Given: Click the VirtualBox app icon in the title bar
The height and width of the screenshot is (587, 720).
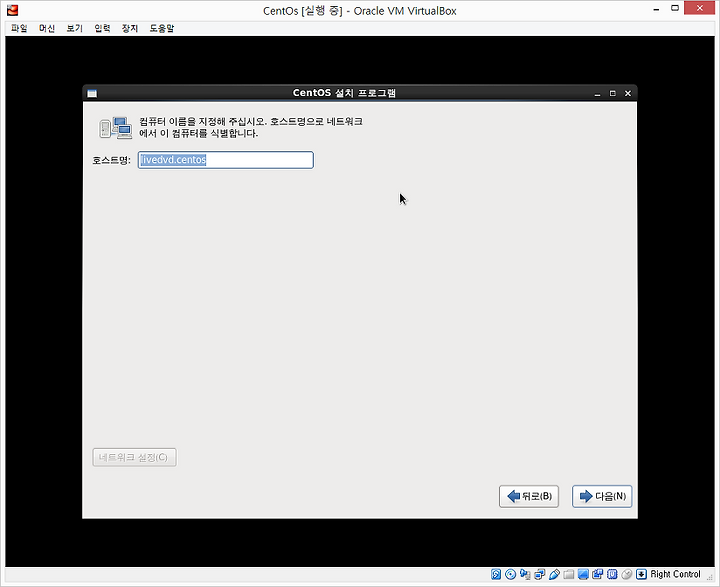Looking at the screenshot, I should [x=12, y=10].
